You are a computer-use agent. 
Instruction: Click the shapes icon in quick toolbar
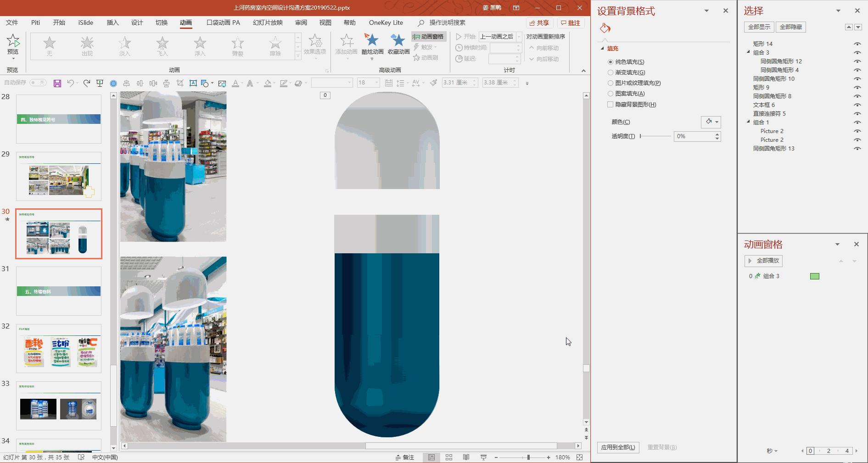(205, 83)
